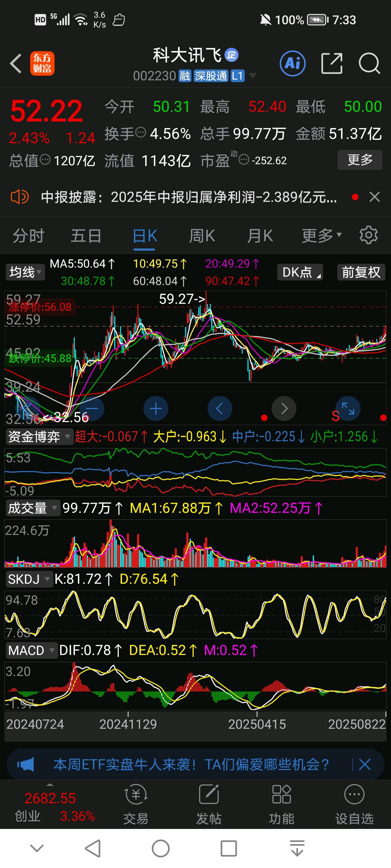391x868 pixels.
Task: Tap the 市盈 info circle icon
Action: pos(244,159)
